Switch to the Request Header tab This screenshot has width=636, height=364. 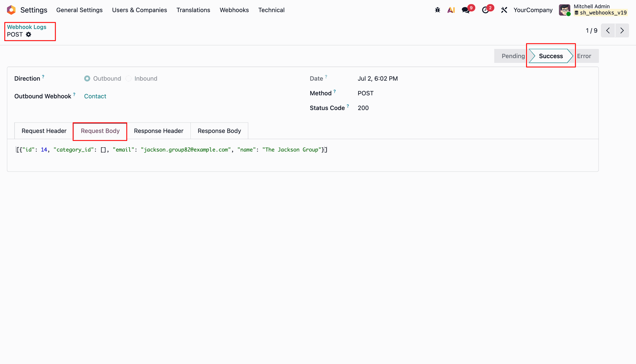[x=44, y=131]
